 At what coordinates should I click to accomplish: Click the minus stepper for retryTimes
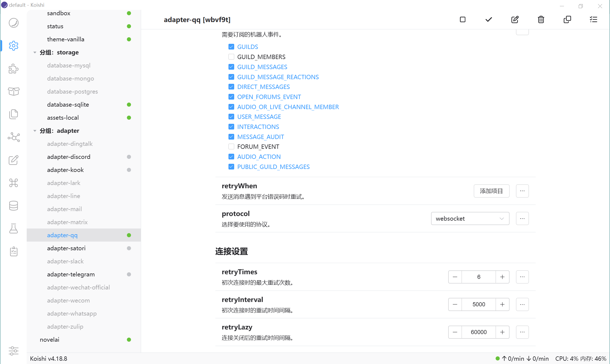[x=455, y=277]
